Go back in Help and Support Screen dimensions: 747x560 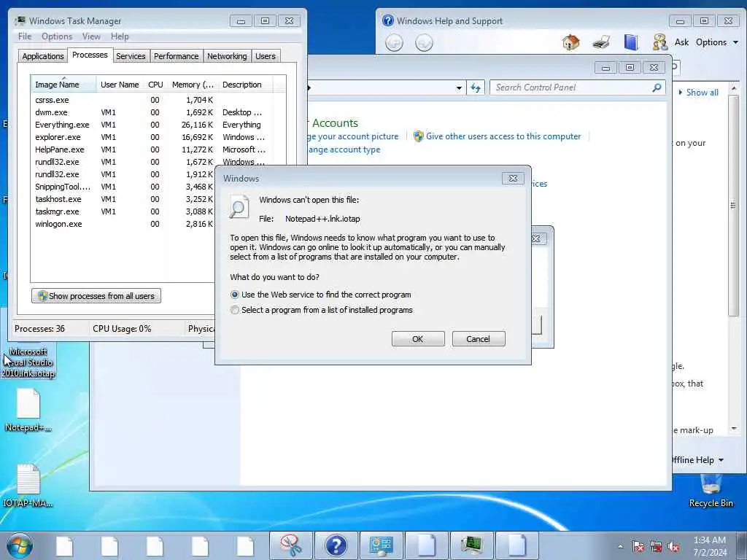394,43
